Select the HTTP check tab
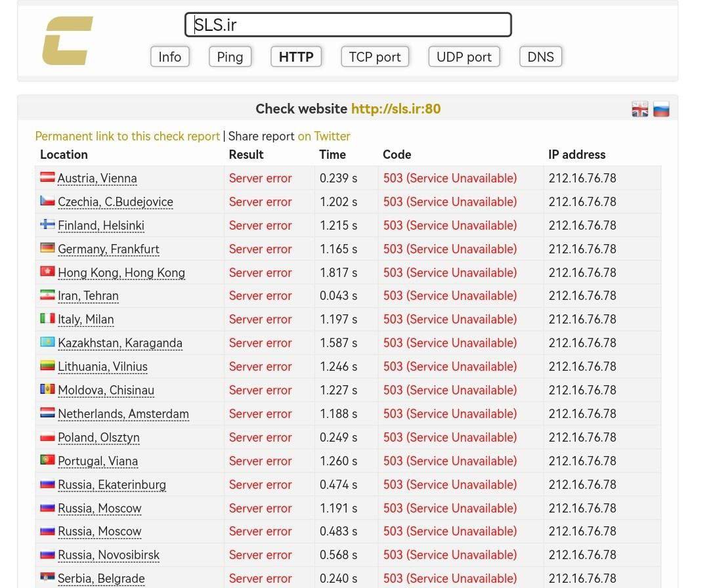The image size is (709, 588). (x=295, y=57)
